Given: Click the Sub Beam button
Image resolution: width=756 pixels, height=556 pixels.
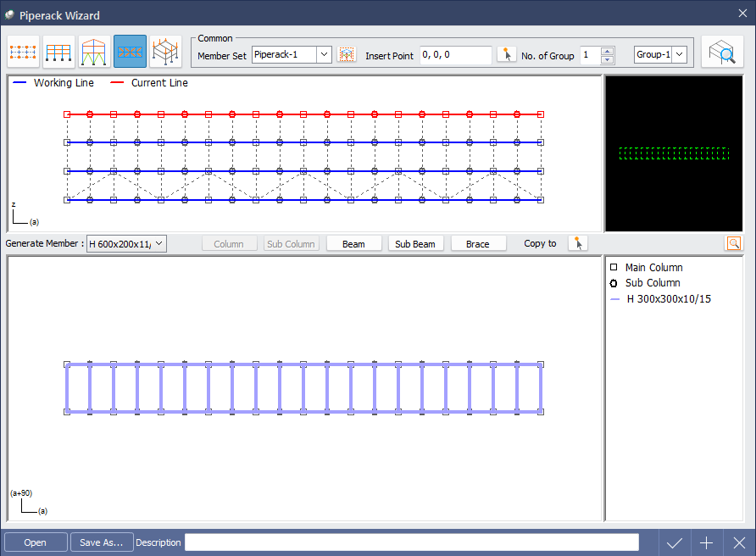Looking at the screenshot, I should point(415,244).
